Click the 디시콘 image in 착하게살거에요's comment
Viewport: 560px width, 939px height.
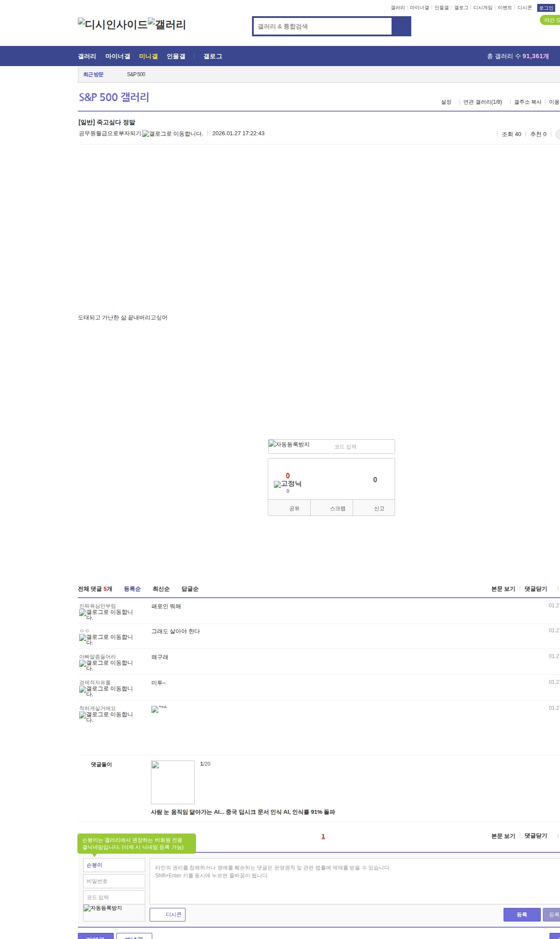(x=159, y=709)
